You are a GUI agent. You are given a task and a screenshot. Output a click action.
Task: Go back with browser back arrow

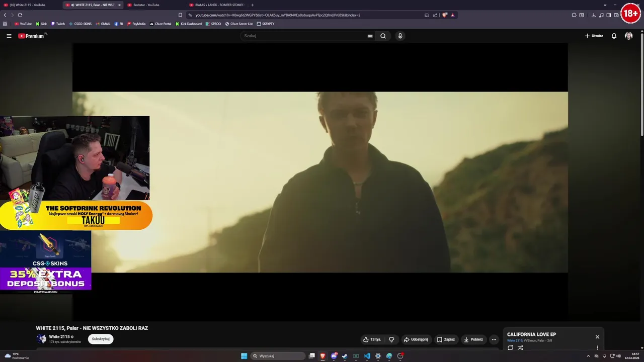tap(5, 15)
